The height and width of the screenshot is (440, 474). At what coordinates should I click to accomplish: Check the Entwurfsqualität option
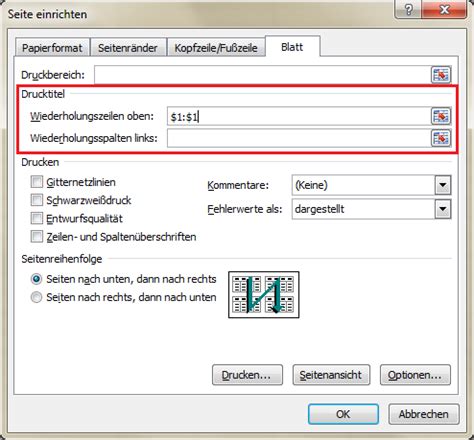37,219
